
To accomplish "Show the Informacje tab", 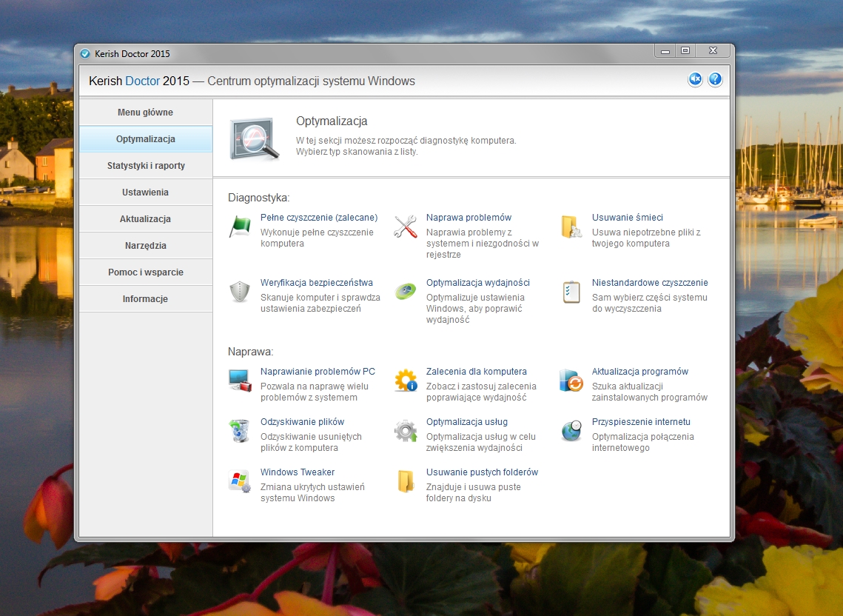I will (146, 298).
